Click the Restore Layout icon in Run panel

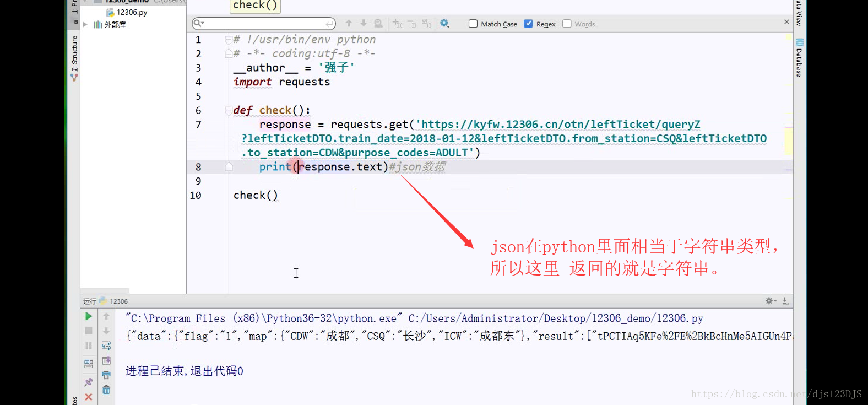coord(88,364)
